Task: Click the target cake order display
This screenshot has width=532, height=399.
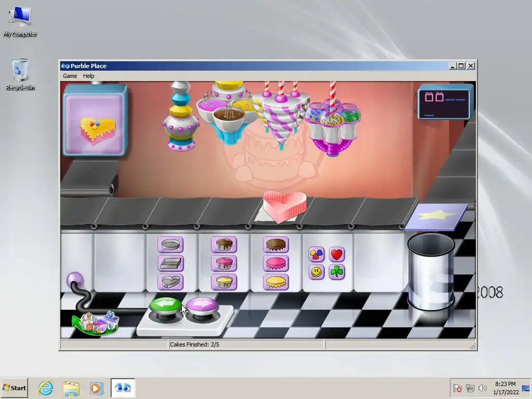Action: [95, 120]
